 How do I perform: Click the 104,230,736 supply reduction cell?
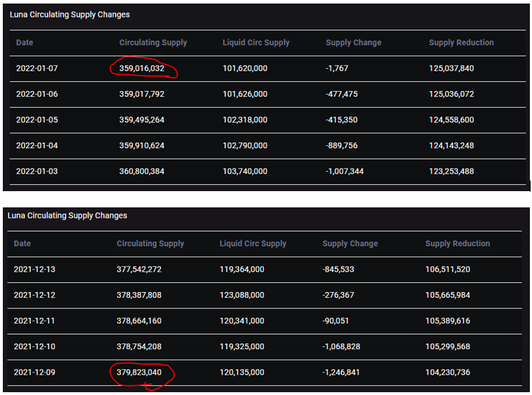click(448, 372)
